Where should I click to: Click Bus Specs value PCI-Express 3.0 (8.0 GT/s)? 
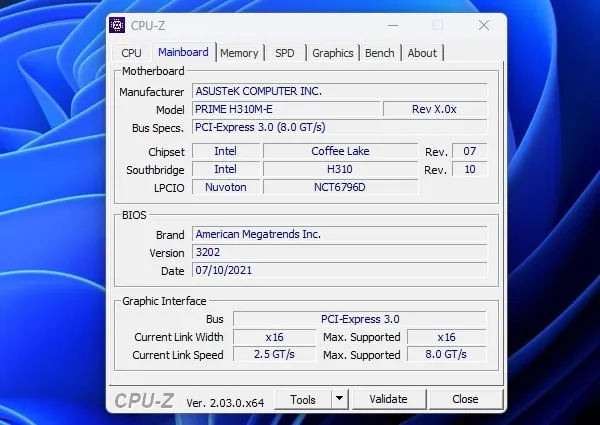[339, 127]
